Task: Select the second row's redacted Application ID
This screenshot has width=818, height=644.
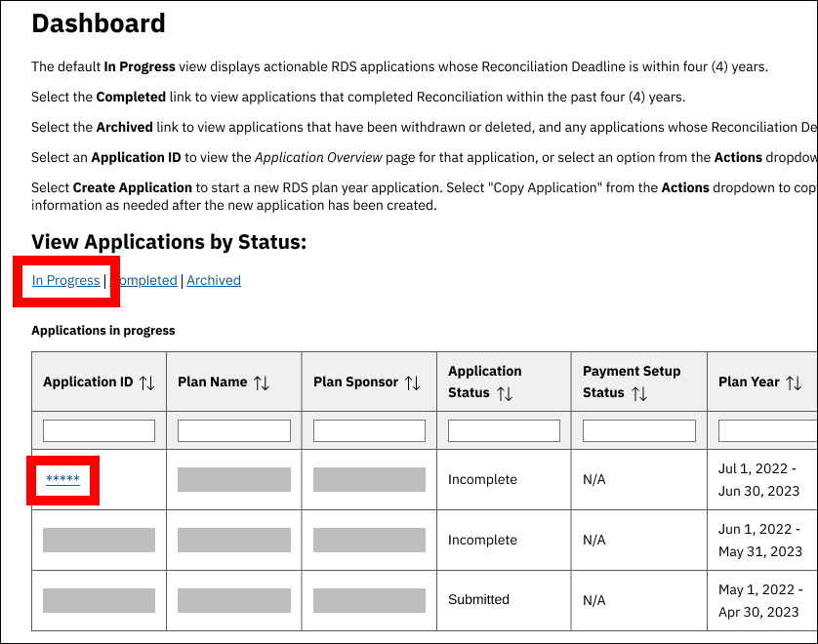Action: click(99, 540)
